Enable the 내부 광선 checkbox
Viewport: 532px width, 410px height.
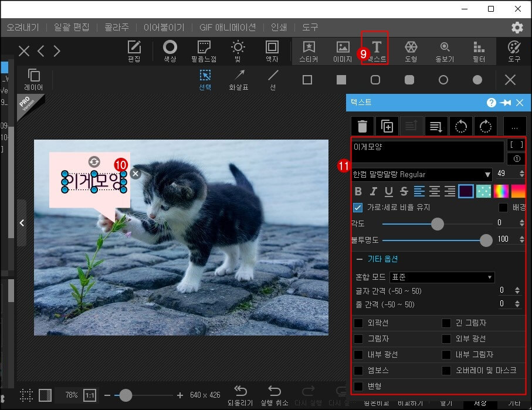pos(358,355)
